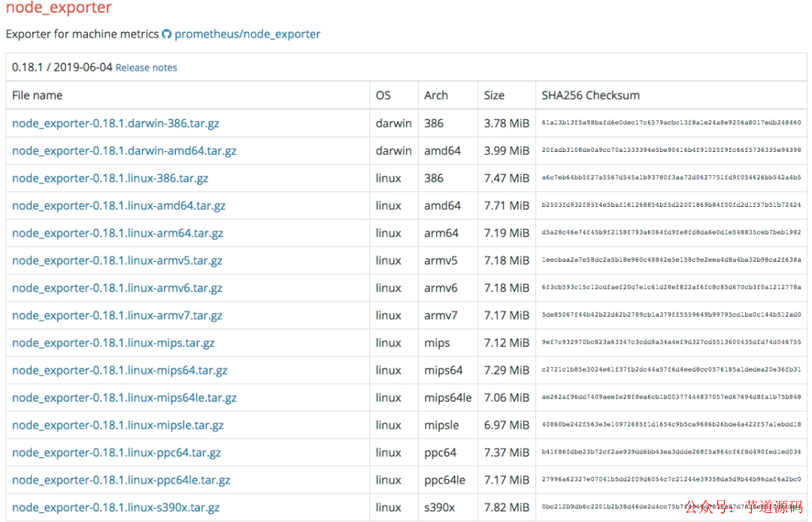Download node_exporter-0.18.1.linux-s390x.tar.gz
812x522 pixels.
[x=116, y=508]
